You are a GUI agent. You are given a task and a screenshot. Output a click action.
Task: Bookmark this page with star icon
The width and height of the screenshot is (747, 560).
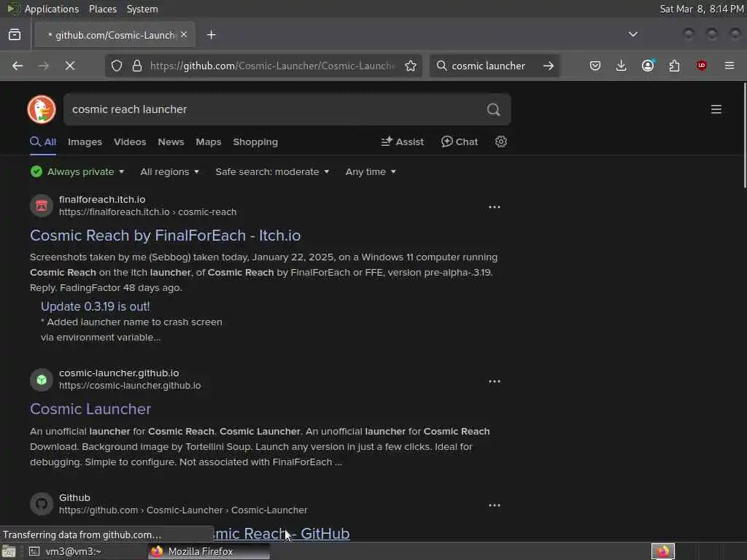[x=411, y=66]
